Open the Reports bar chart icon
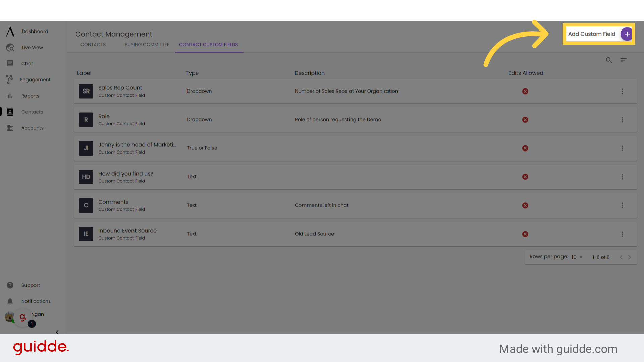The height and width of the screenshot is (362, 644). [x=10, y=96]
